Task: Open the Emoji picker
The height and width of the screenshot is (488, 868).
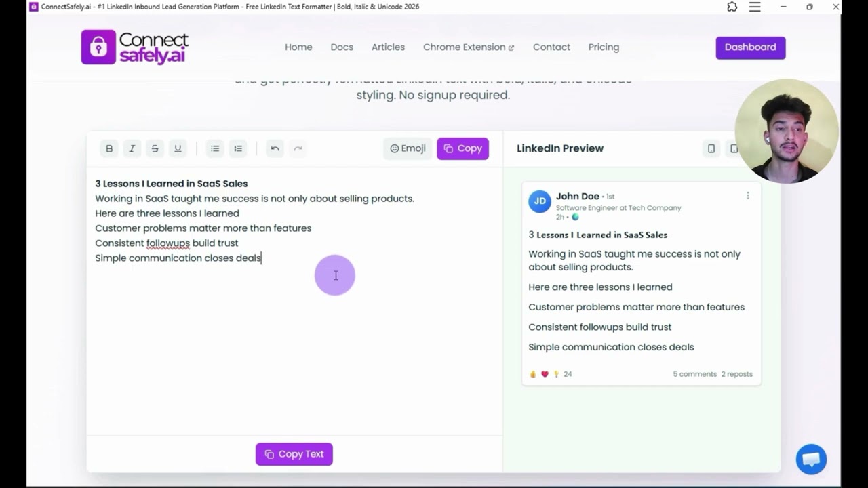Action: (408, 148)
